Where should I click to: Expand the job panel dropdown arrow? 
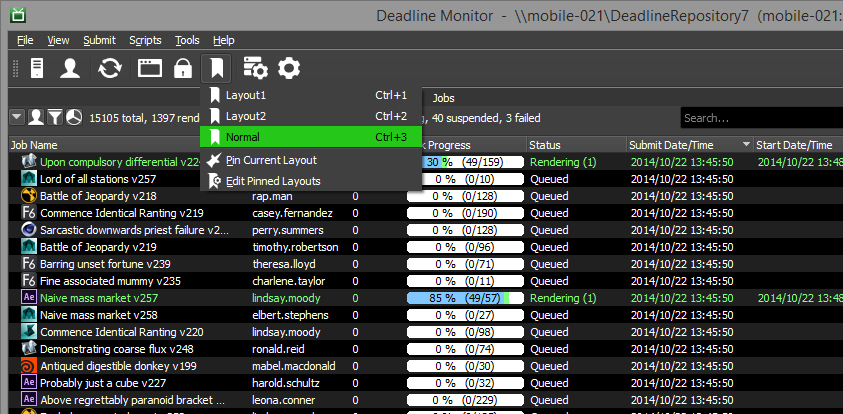[x=17, y=117]
